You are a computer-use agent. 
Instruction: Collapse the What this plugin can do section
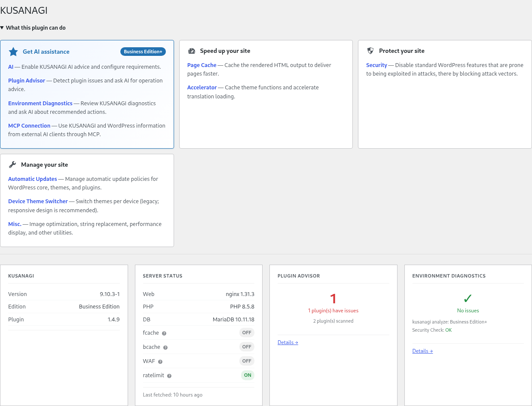(33, 27)
